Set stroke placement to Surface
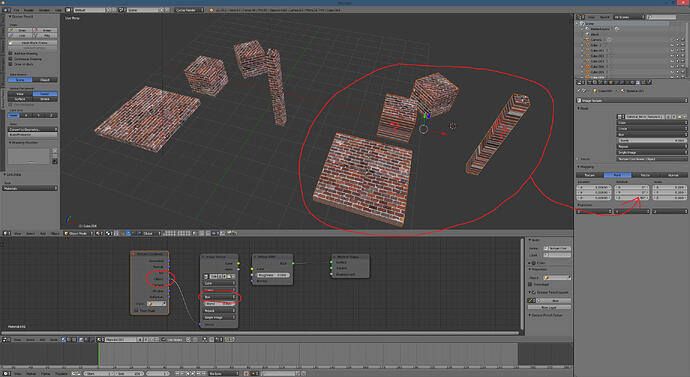This screenshot has height=377, width=690. (x=20, y=99)
